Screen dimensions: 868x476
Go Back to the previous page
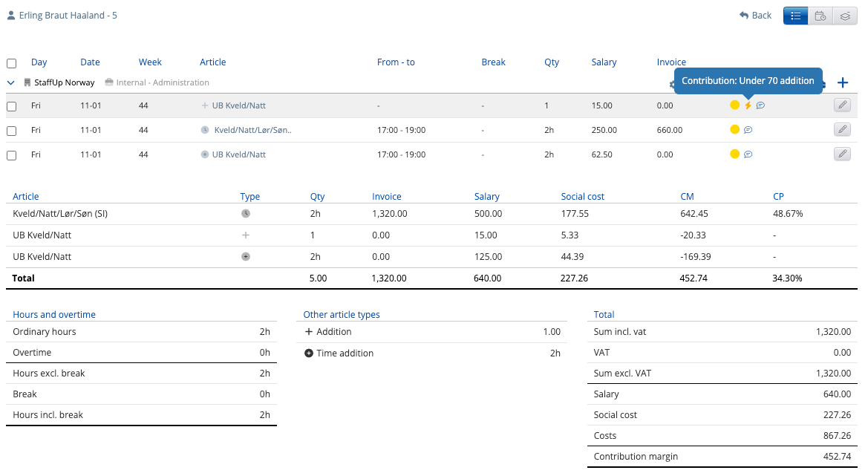[x=755, y=16]
